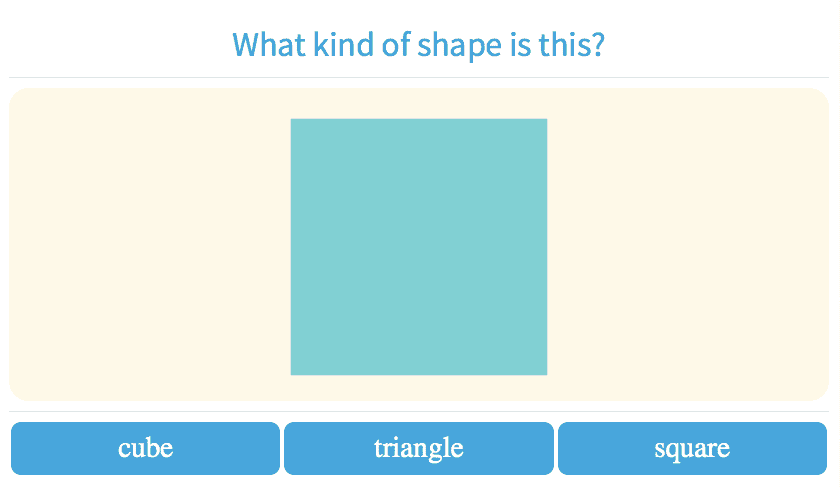Hit the button labeled triangle
The image size is (840, 501).
tap(418, 448)
